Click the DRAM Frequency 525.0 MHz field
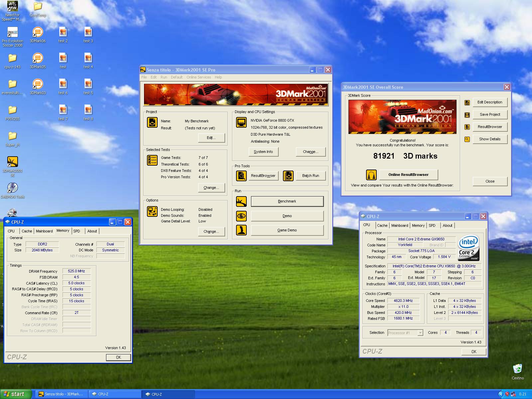The height and width of the screenshot is (399, 532). 76,271
